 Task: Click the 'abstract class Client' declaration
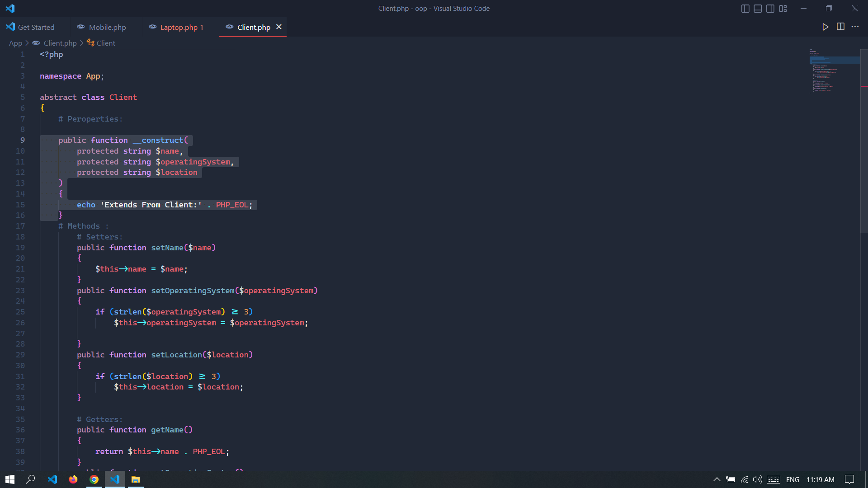[88, 97]
